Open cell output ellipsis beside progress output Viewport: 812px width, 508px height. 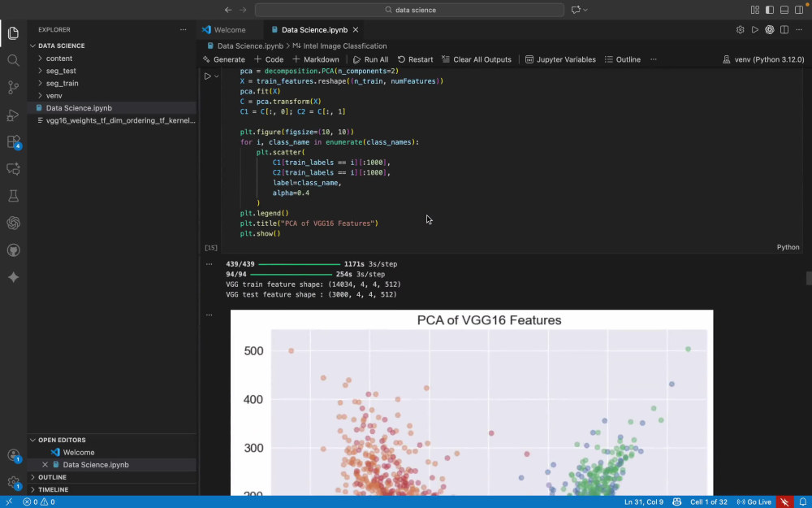click(x=209, y=264)
